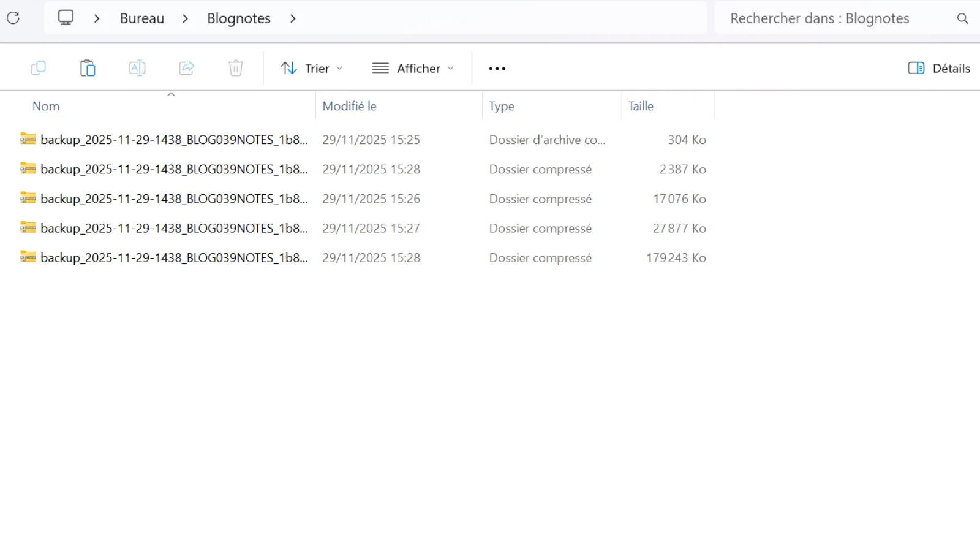The height and width of the screenshot is (549, 980).
Task: Expand the chevron after Blognotes breadcrumb
Action: click(293, 18)
